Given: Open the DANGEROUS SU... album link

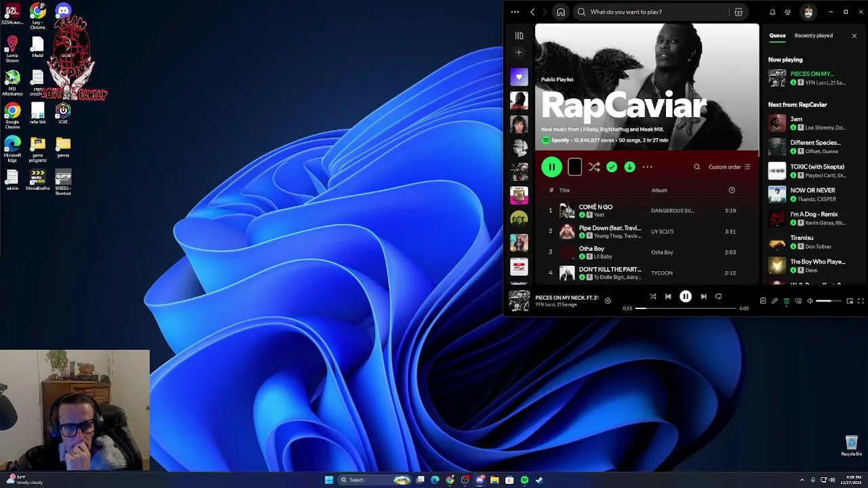Looking at the screenshot, I should click(672, 211).
